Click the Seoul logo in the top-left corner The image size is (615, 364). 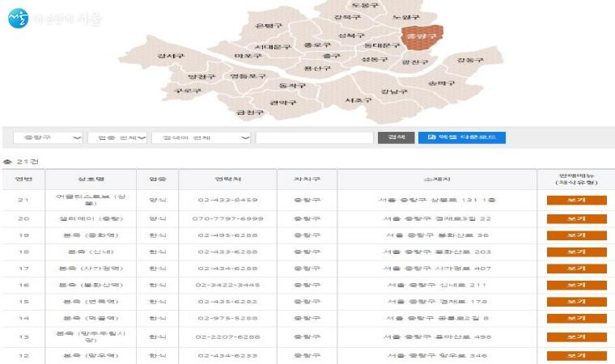coord(19,17)
